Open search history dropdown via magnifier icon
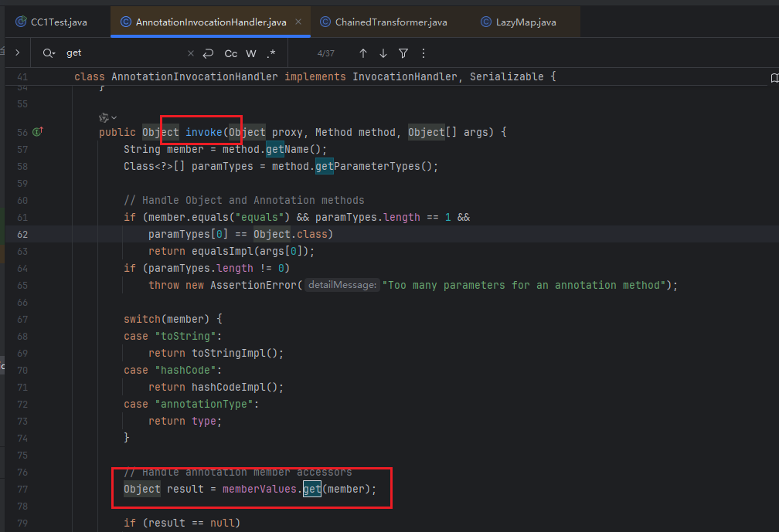Screen dimensions: 779x532 (49, 53)
